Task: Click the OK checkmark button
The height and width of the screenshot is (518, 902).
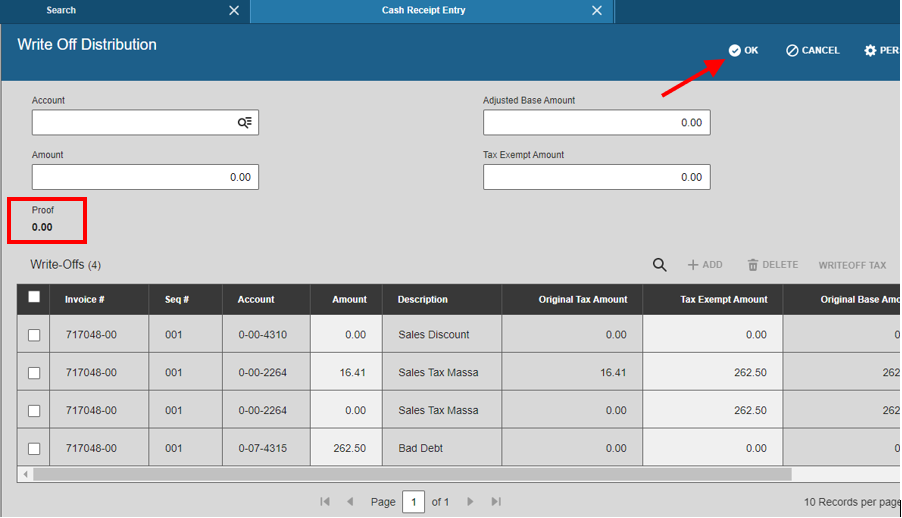Action: click(743, 51)
